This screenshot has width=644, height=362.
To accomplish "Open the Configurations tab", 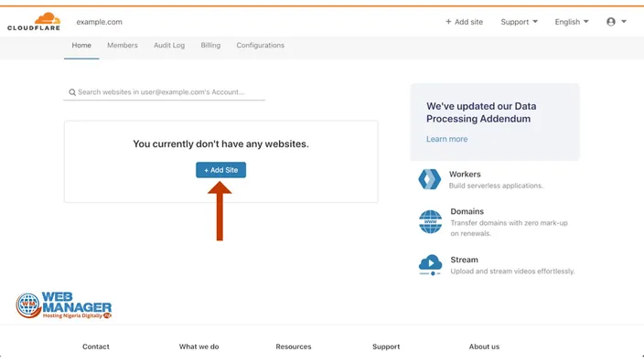I will (x=261, y=45).
